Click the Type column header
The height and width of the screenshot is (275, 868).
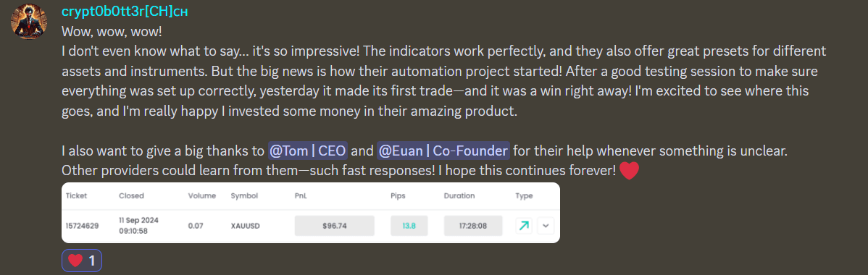tap(525, 196)
